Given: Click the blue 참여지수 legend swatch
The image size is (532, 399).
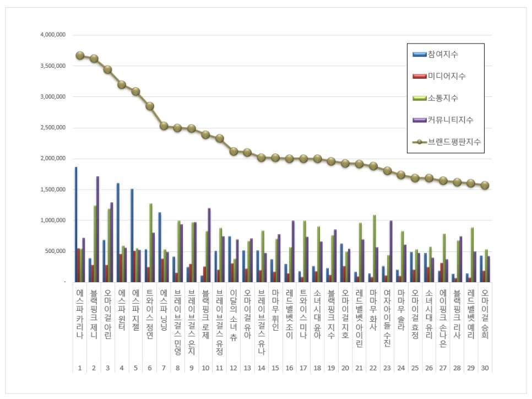Looking at the screenshot, I should pos(419,54).
